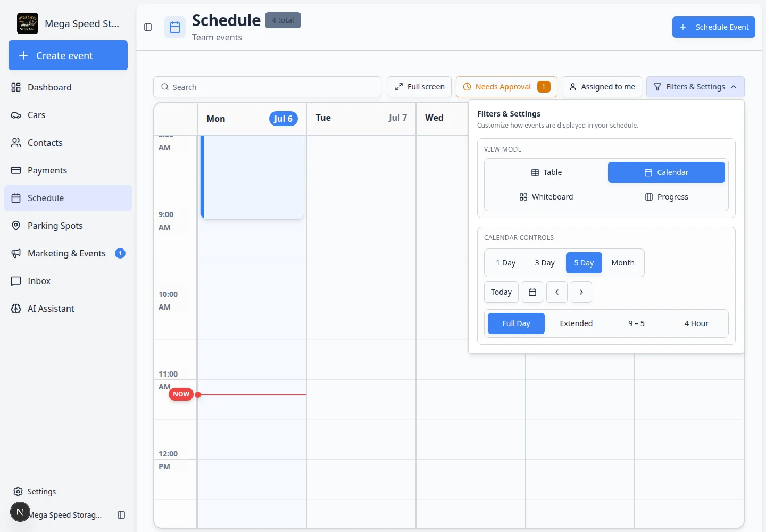Click the search magnifier icon

(x=165, y=87)
